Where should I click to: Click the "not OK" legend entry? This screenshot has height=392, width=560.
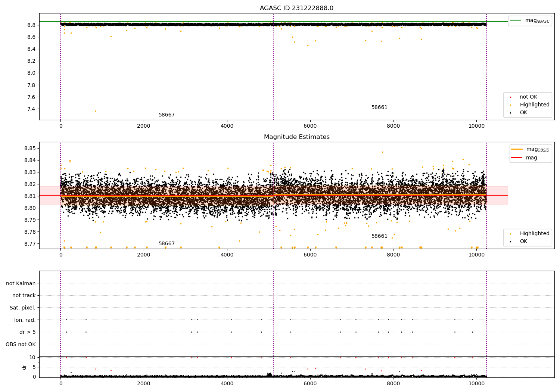[528, 97]
